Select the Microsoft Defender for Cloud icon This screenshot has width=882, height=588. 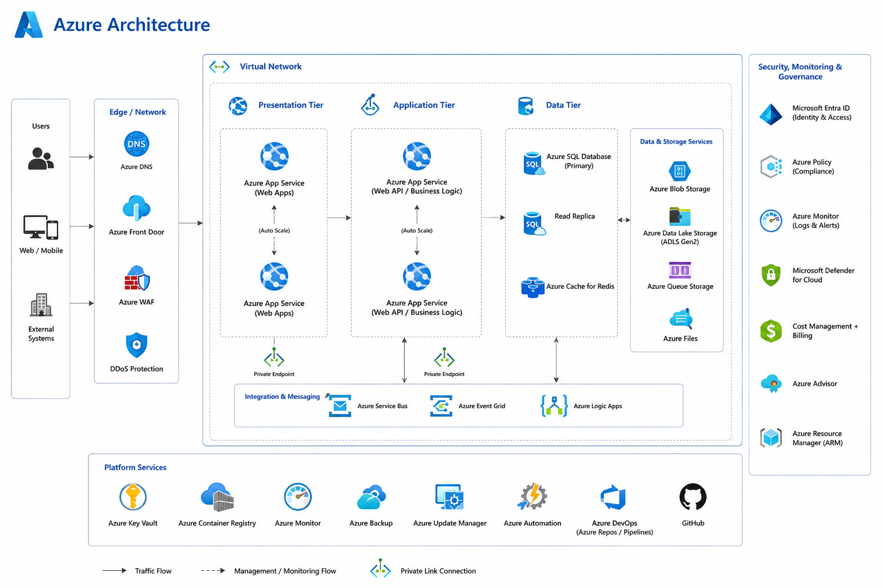[771, 275]
